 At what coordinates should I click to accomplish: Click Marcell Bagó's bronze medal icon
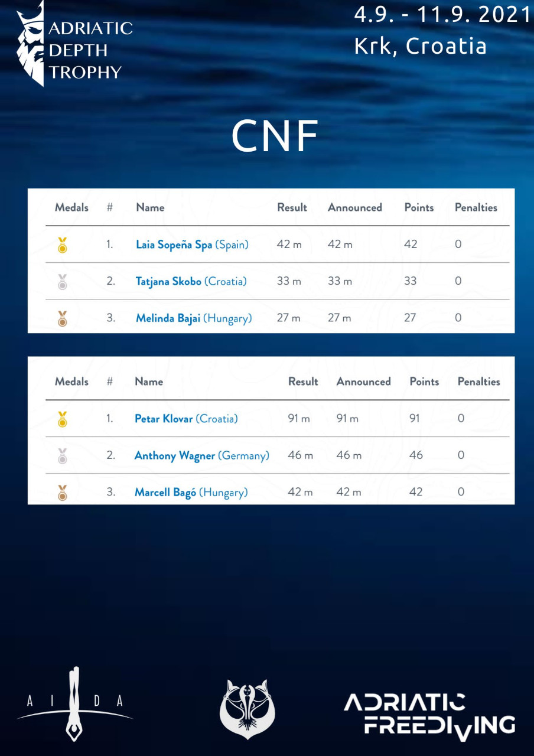(x=63, y=492)
